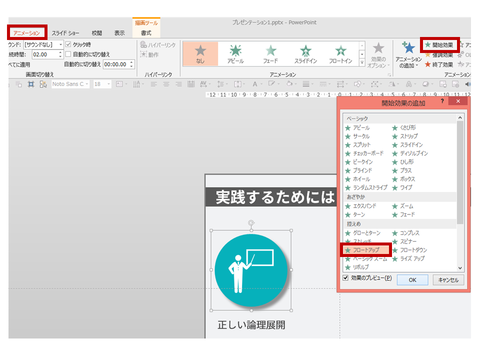Screen dimensions: 480x360
Task: Click the 02.00 duration field
Action: point(47,54)
